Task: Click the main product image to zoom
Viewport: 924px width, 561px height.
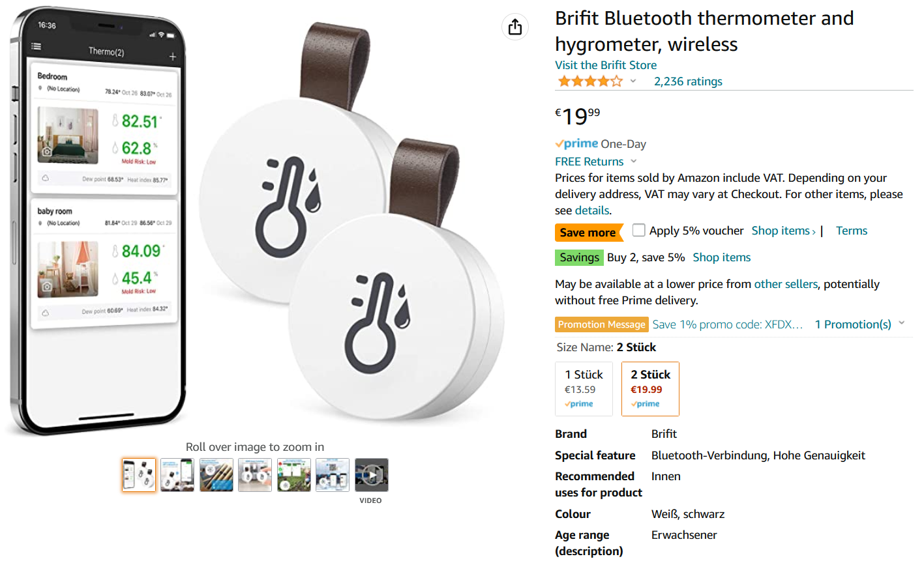Action: click(x=261, y=222)
